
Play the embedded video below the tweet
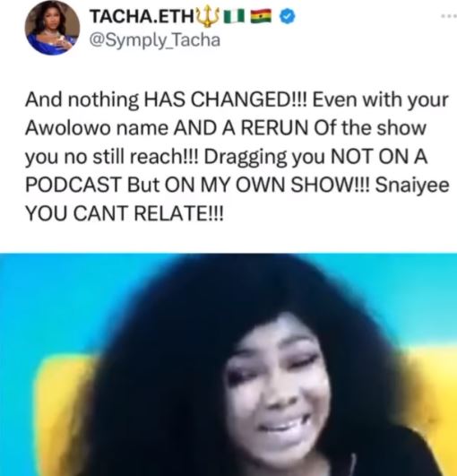click(228, 364)
